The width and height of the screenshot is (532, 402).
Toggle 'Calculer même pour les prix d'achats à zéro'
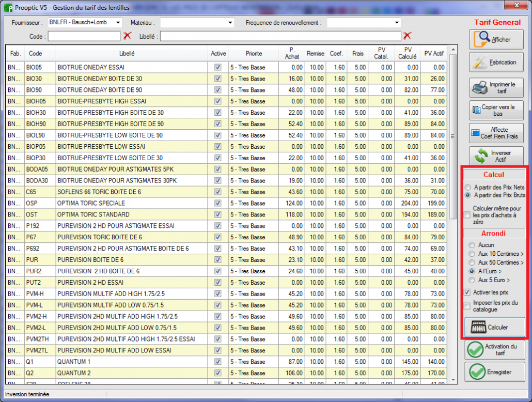(467, 215)
